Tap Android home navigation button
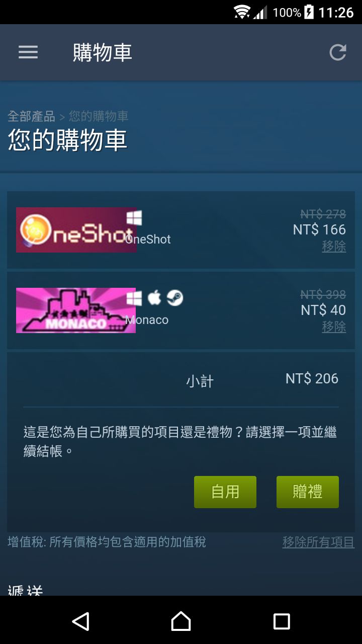The image size is (362, 644). [181, 621]
